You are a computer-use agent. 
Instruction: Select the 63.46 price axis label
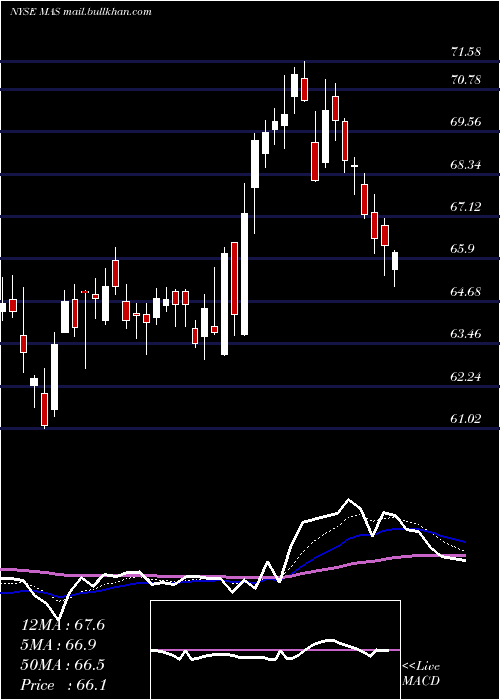click(466, 334)
